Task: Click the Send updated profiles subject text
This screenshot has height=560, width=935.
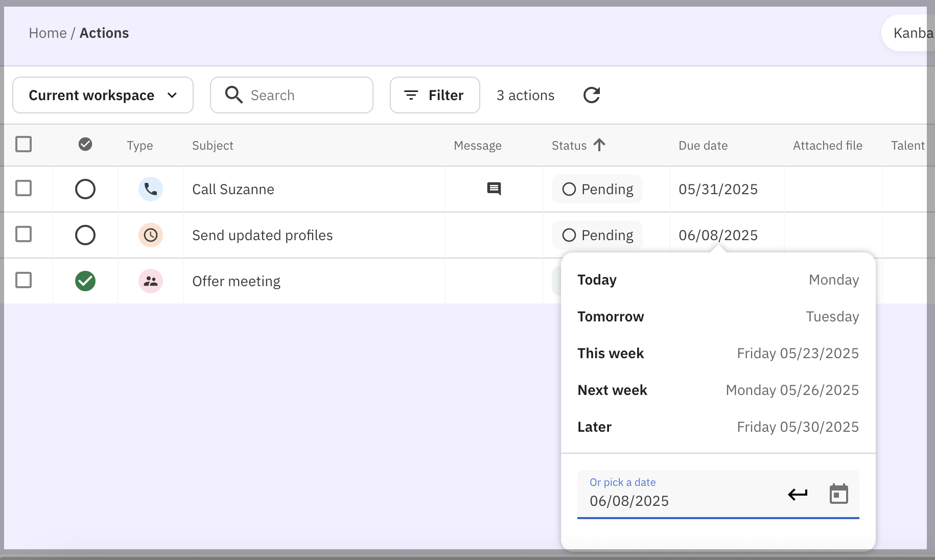Action: 262,236
